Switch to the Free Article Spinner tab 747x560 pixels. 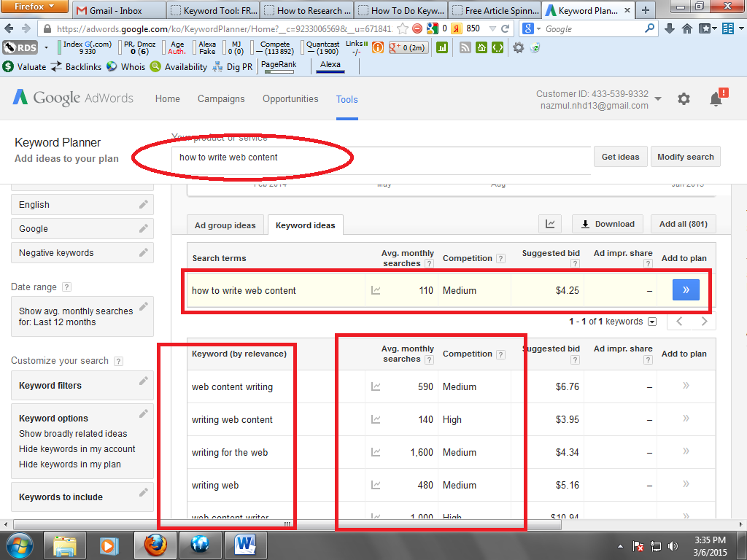(x=495, y=10)
